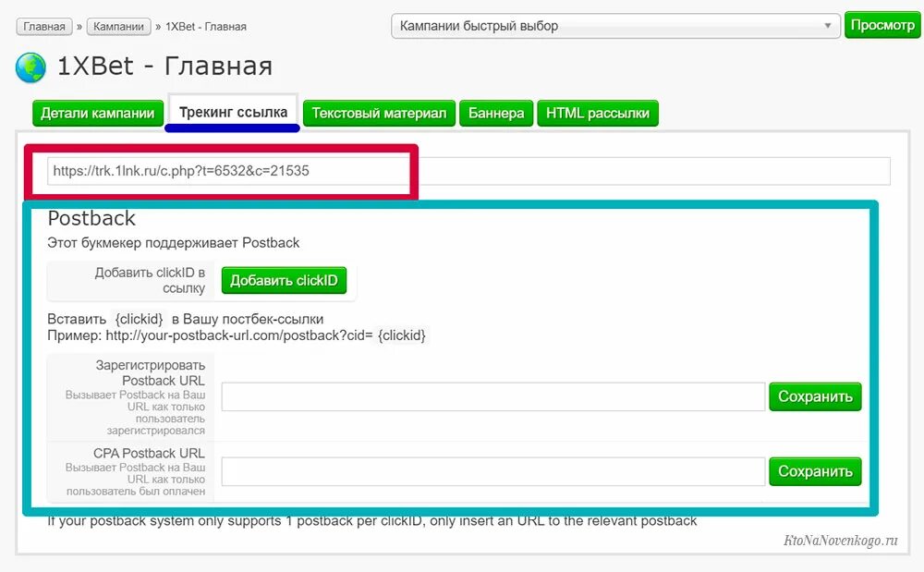Click the 1XBet - Главная breadcrumb text
This screenshot has width=924, height=572.
pos(206,27)
